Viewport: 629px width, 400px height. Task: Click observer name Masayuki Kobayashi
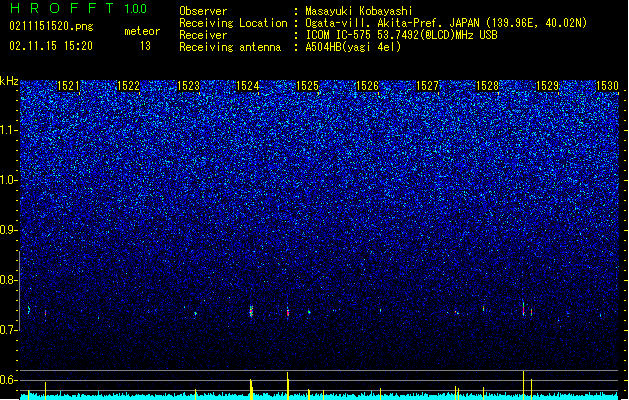(359, 11)
